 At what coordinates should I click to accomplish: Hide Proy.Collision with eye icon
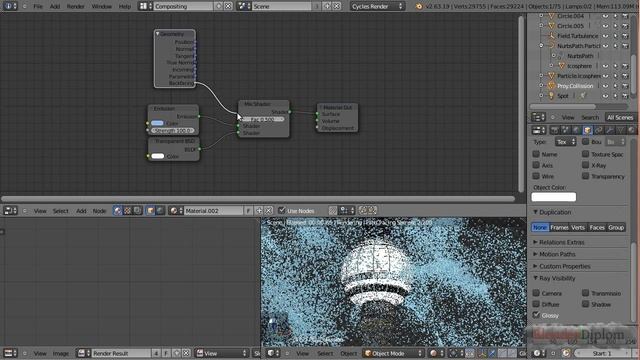tap(605, 86)
